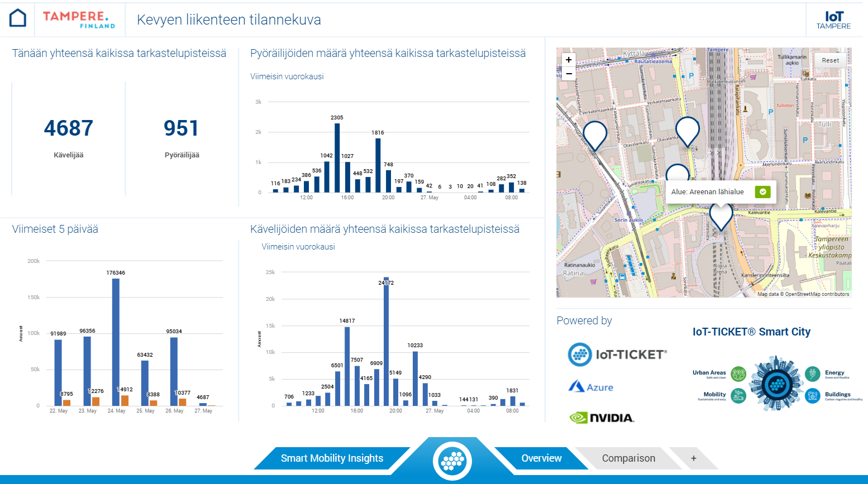Select the Mobility vehicle icon
The height and width of the screenshot is (484, 868).
coord(738,396)
